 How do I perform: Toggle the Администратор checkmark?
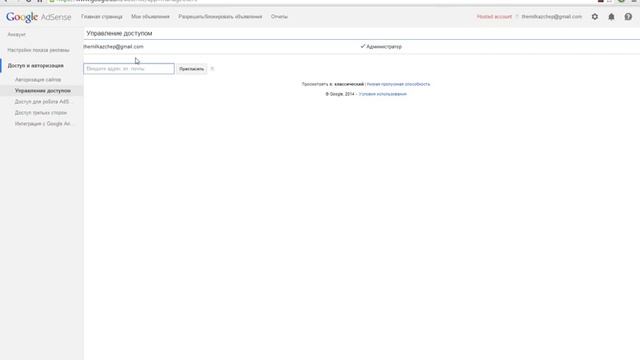click(x=363, y=47)
